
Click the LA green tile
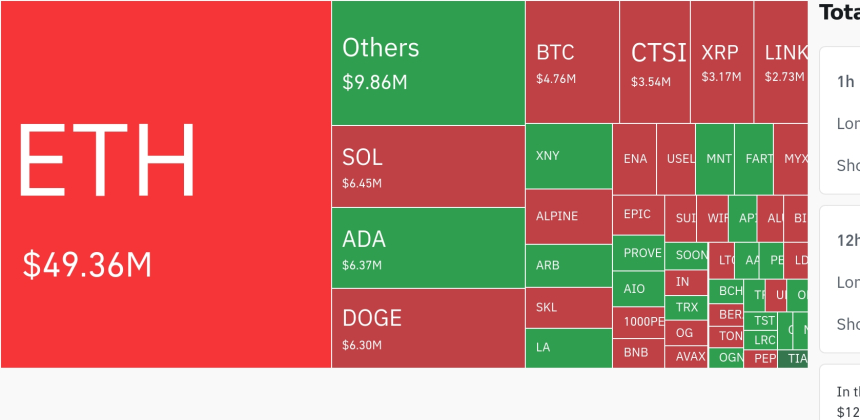coord(568,348)
